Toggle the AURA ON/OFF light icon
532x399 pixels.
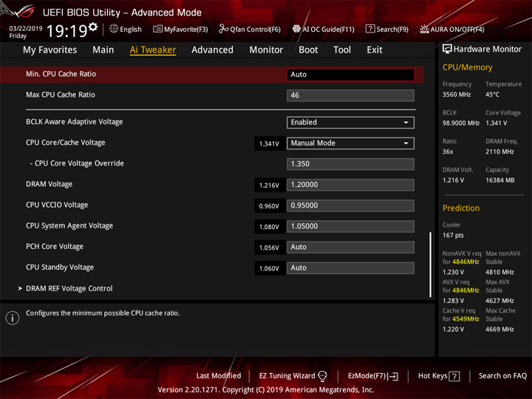pos(424,29)
